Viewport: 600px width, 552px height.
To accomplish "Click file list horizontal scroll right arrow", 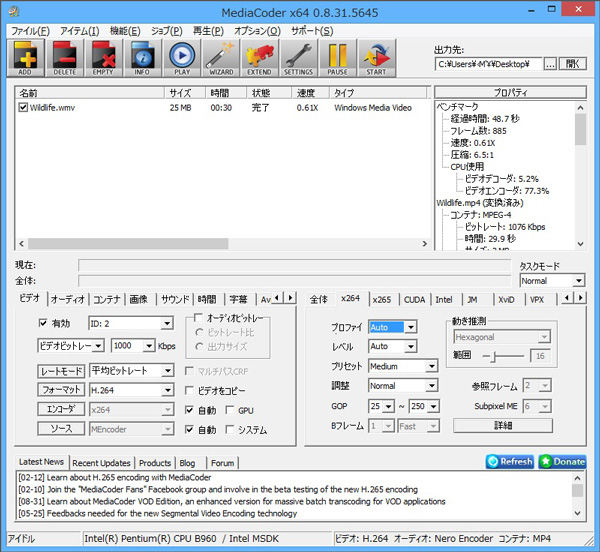I will (x=424, y=244).
